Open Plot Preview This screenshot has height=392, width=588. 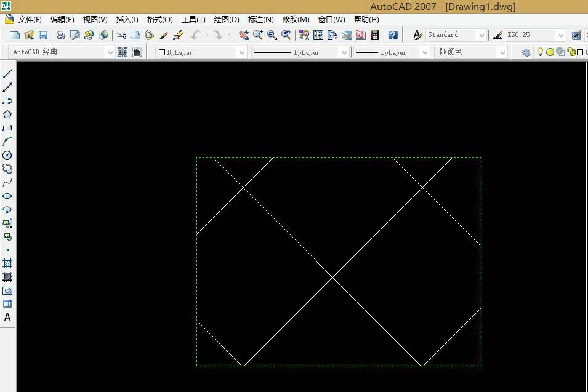(x=75, y=35)
